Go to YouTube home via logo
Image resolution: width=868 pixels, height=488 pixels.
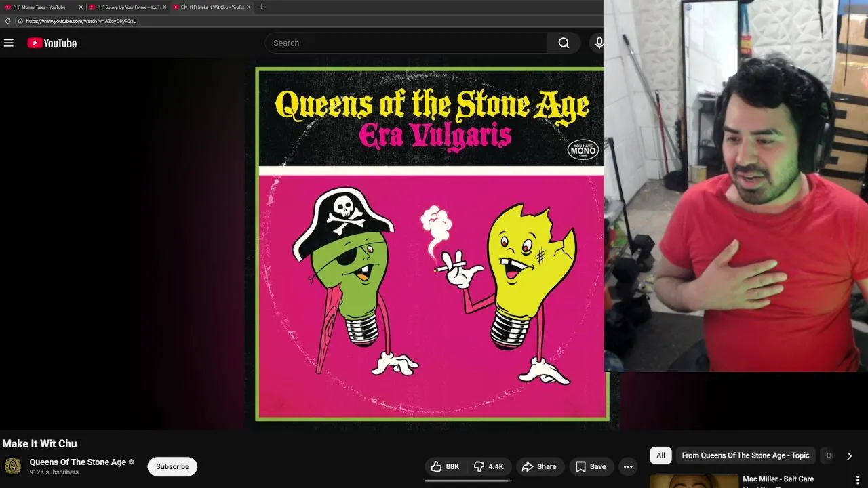(x=52, y=43)
